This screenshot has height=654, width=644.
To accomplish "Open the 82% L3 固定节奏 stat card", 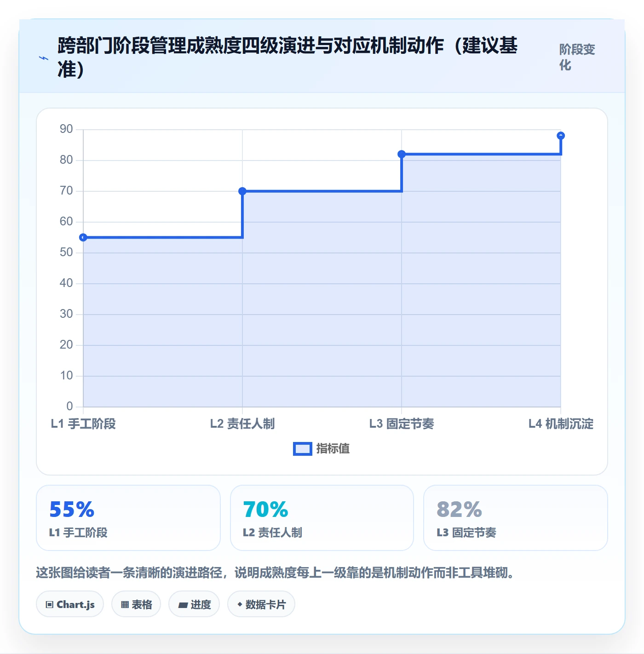I will pos(516,518).
